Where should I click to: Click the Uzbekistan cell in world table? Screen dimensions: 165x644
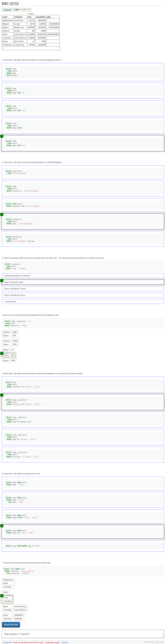pos(7,45)
